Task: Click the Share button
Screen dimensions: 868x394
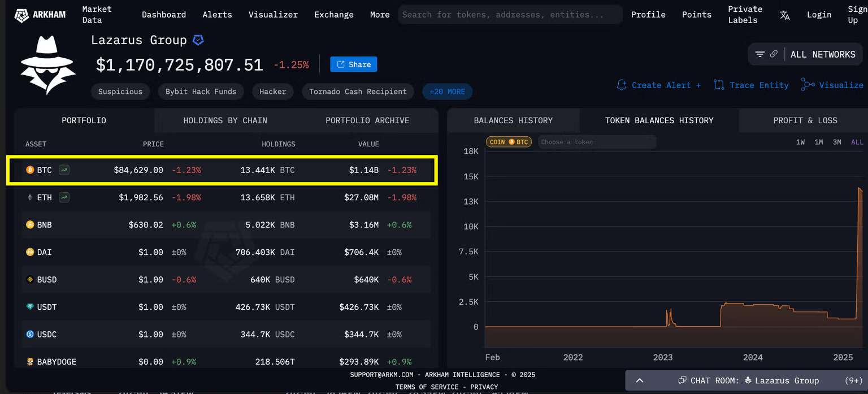Action: (x=353, y=64)
